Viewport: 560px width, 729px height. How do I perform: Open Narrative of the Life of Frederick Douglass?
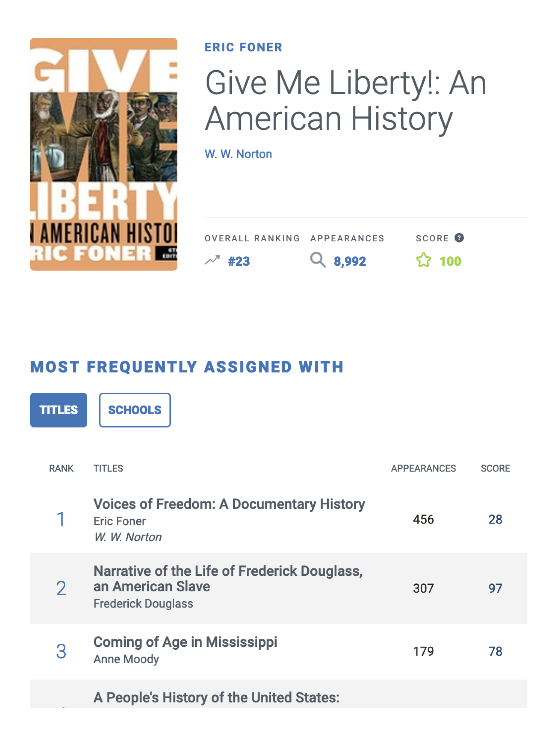click(228, 579)
